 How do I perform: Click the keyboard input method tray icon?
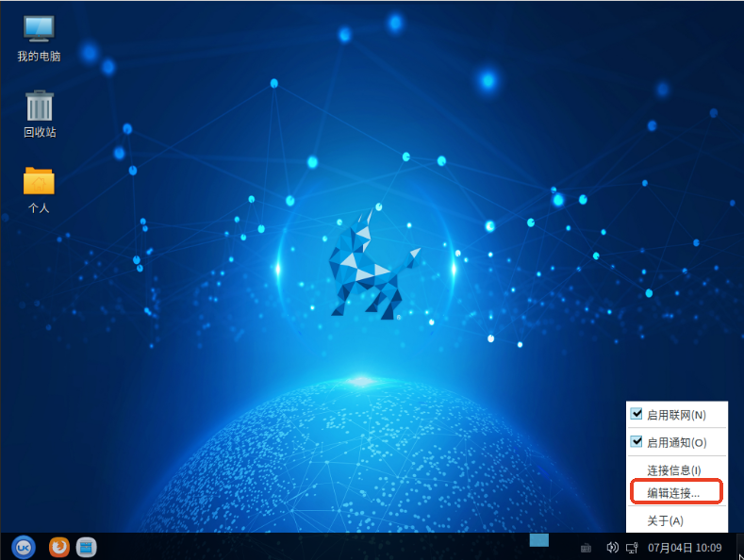[x=586, y=548]
